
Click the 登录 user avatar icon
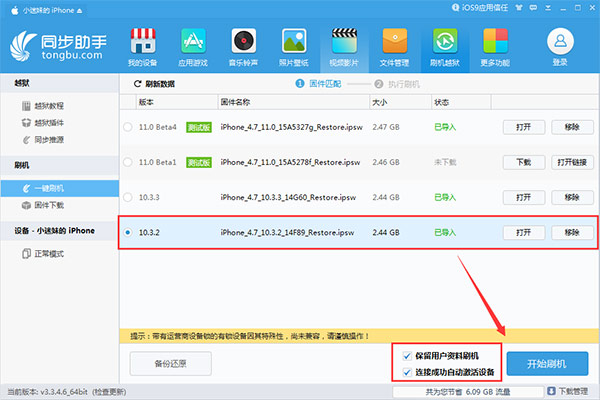[x=560, y=41]
